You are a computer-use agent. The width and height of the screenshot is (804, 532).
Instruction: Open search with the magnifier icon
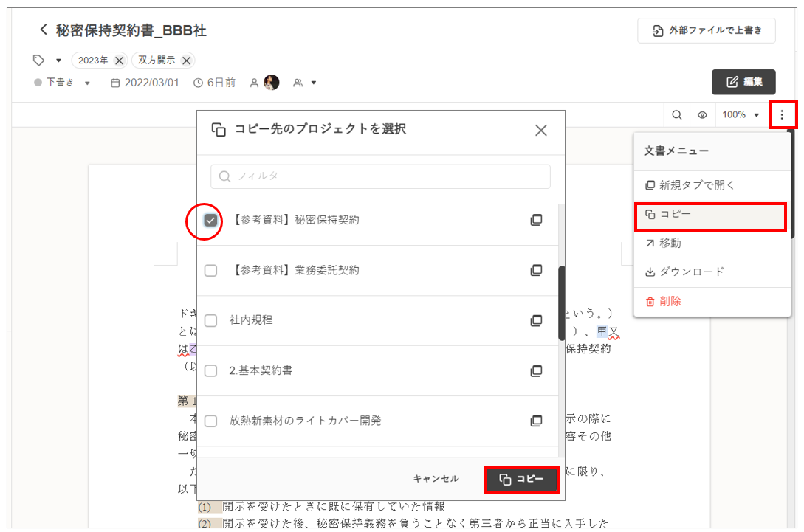click(676, 115)
